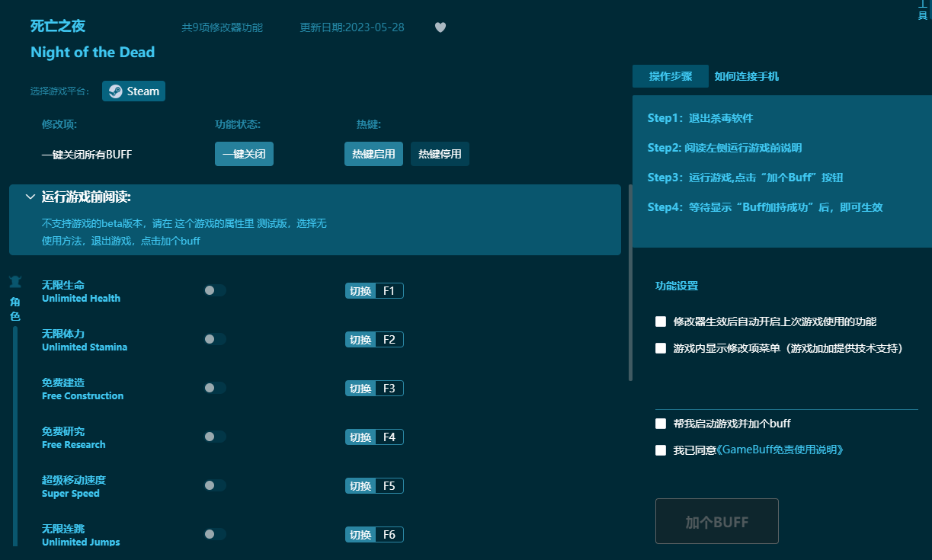932x560 pixels.
Task: Click the Night of the Dead title
Action: click(x=92, y=53)
